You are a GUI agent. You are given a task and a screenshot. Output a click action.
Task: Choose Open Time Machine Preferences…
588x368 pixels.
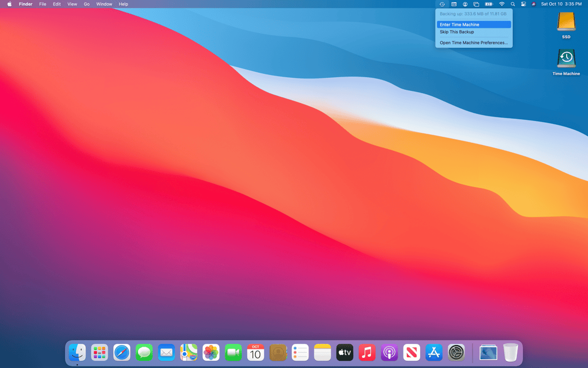click(474, 43)
